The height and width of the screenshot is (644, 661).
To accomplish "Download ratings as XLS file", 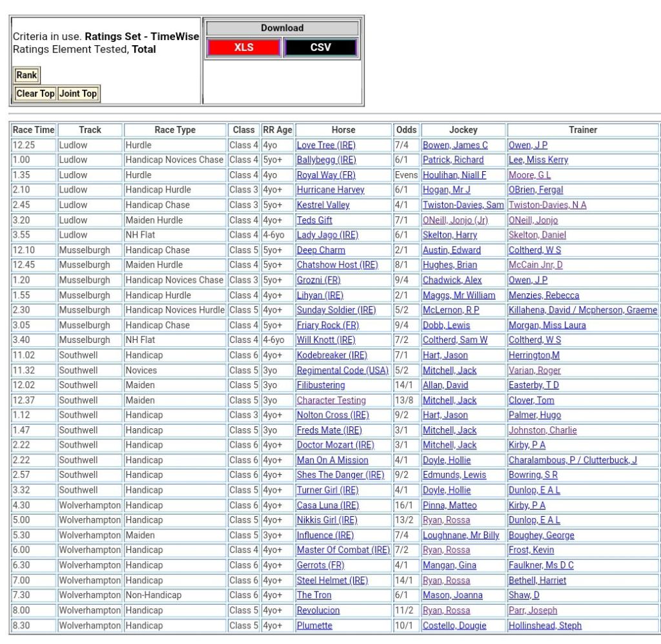I will coord(243,48).
